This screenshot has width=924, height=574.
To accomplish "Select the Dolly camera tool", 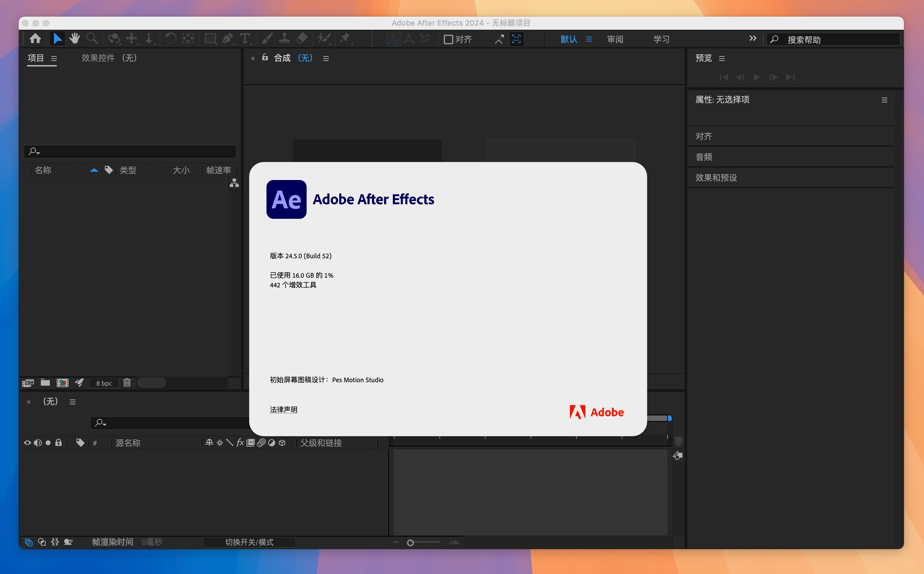I will 149,39.
